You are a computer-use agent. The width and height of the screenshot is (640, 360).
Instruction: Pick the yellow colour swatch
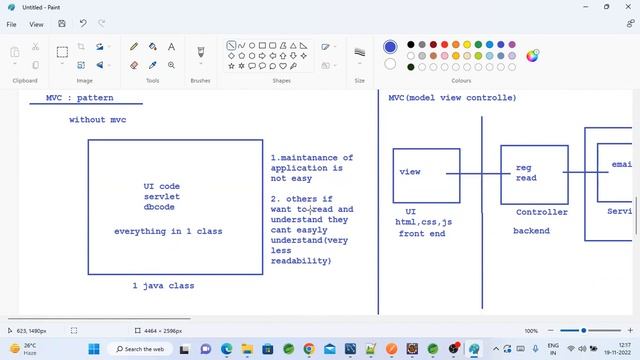(467, 44)
